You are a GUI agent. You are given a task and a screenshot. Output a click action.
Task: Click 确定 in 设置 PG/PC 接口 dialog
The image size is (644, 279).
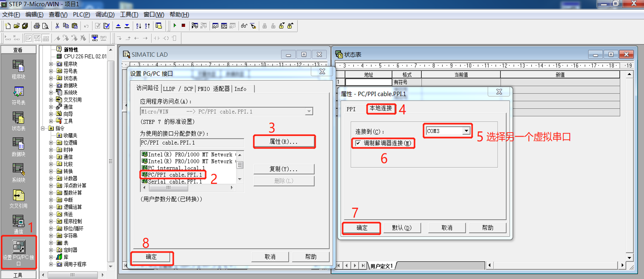[x=152, y=257]
